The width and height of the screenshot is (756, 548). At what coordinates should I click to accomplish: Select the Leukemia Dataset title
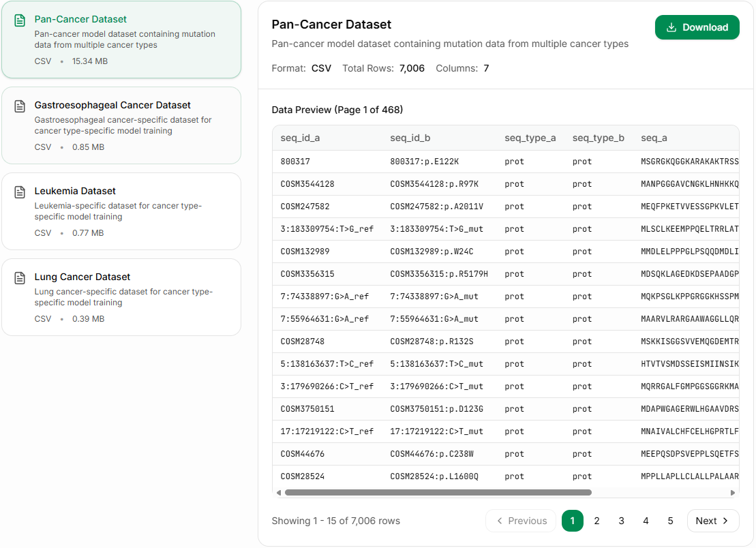75,191
